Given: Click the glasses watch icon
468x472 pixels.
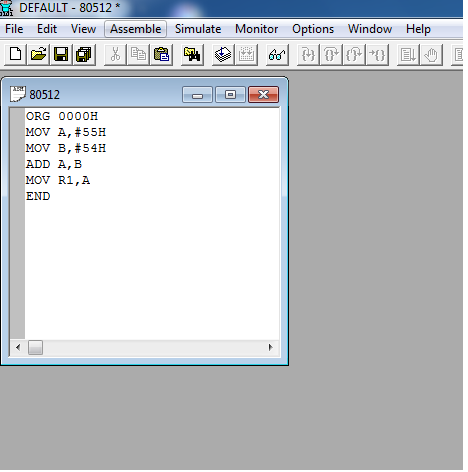Looking at the screenshot, I should 277,54.
